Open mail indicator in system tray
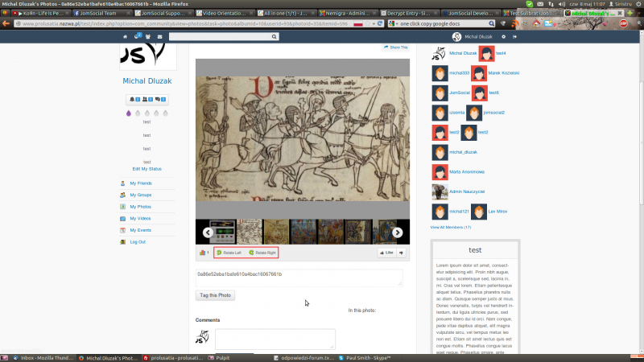Viewport: 644px width, 362px height. 540,4
